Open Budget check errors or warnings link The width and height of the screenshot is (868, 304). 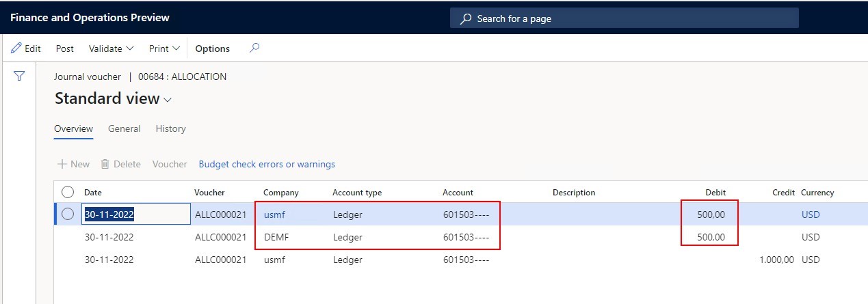pyautogui.click(x=267, y=164)
